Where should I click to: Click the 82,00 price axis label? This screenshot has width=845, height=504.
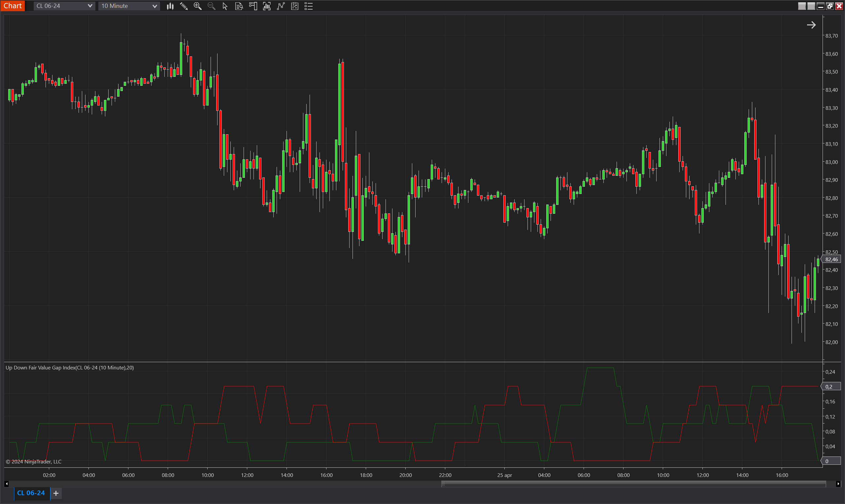point(831,342)
